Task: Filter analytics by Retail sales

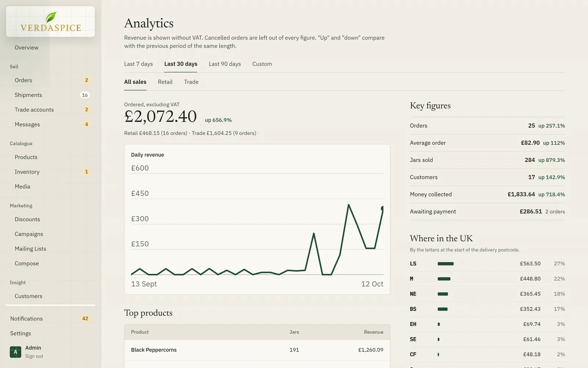Action: point(165,82)
